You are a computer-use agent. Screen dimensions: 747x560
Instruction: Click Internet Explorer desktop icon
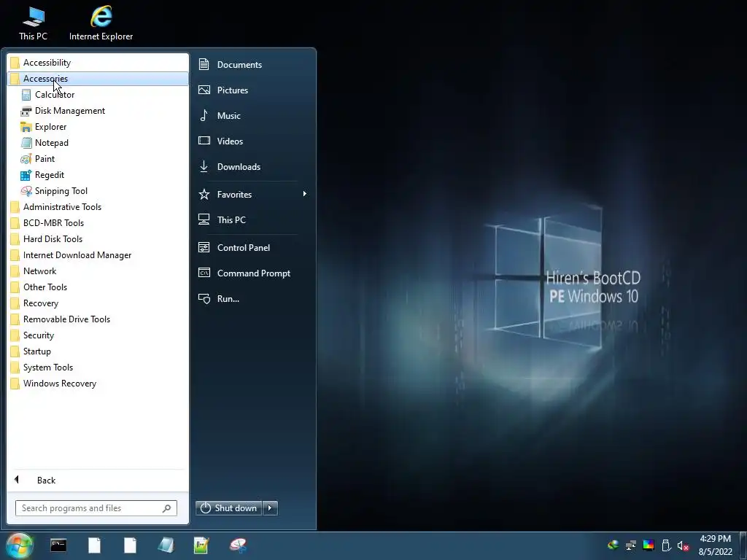point(101,23)
